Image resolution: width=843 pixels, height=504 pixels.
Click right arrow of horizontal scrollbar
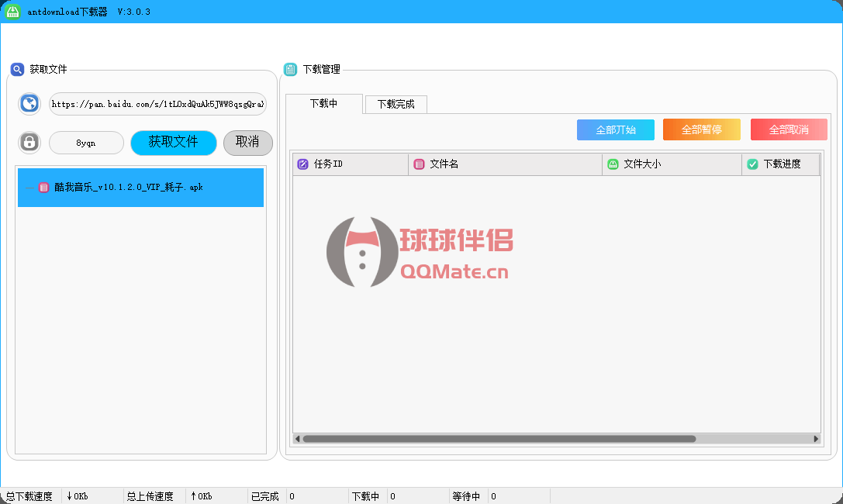[x=816, y=439]
